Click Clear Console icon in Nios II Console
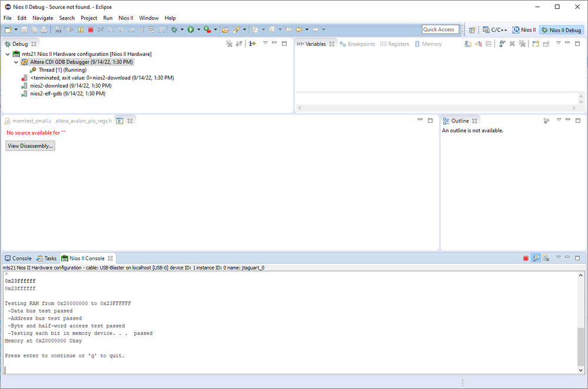The image size is (588, 389). (546, 258)
